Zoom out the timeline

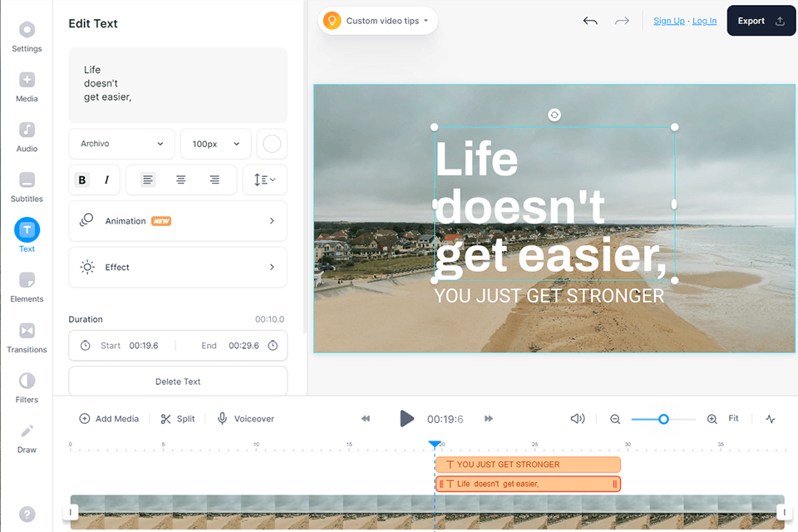(615, 419)
